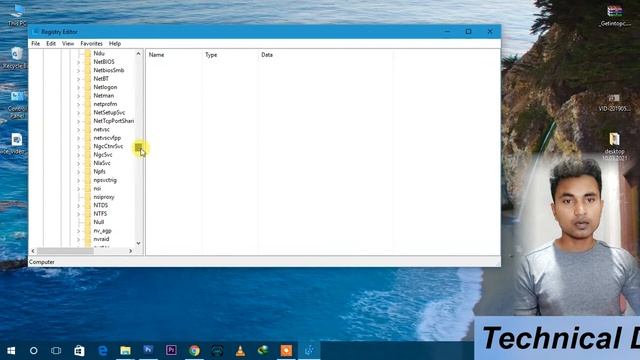Select the Netlogon key
The image size is (640, 360).
click(x=105, y=87)
